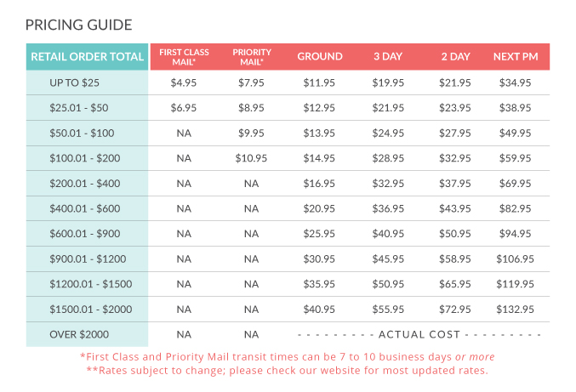This screenshot has height=392, width=576.
Task: Select the Up to $25 row label
Action: click(x=77, y=82)
